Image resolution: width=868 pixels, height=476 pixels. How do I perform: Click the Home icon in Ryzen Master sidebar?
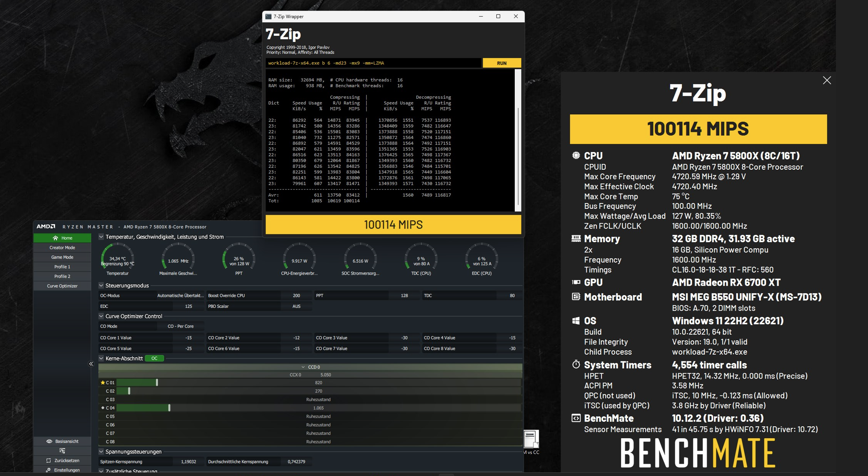tap(55, 238)
